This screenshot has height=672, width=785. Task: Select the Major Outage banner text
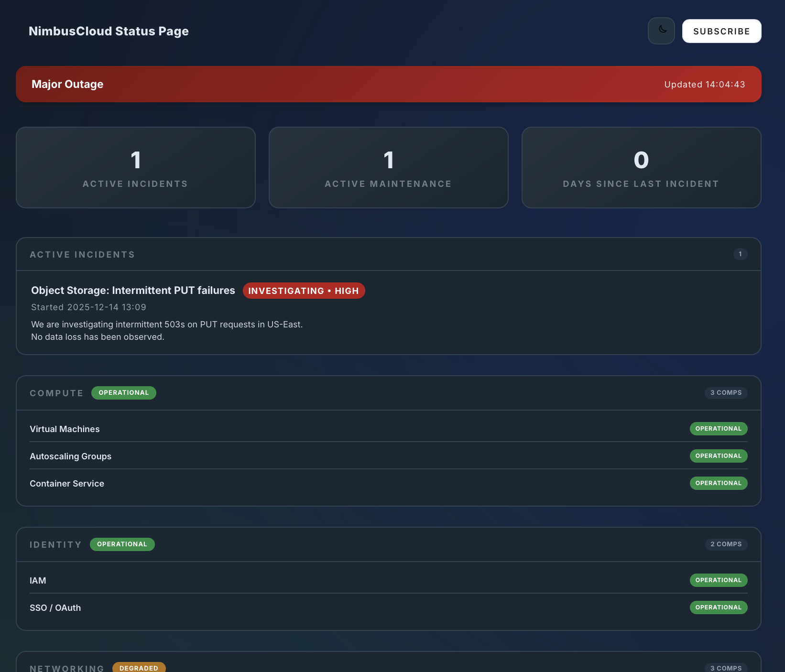(x=67, y=84)
